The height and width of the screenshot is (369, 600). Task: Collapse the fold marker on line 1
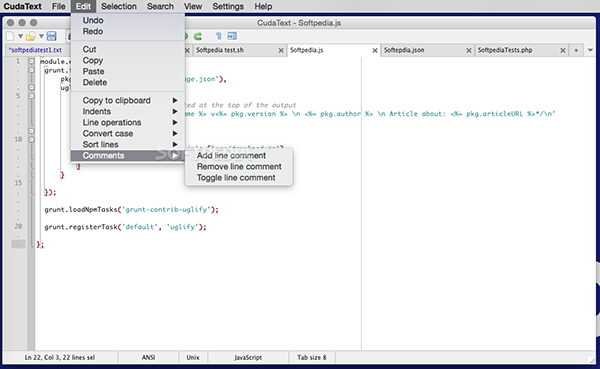[x=31, y=61]
